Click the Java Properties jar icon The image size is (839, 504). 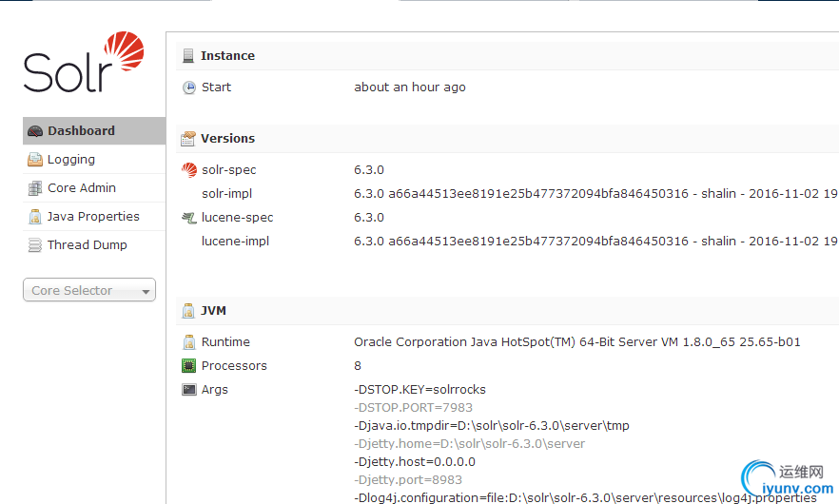coord(35,217)
